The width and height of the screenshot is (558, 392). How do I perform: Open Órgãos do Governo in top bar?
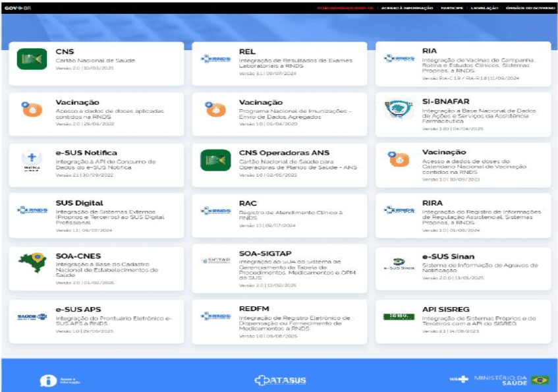530,8
